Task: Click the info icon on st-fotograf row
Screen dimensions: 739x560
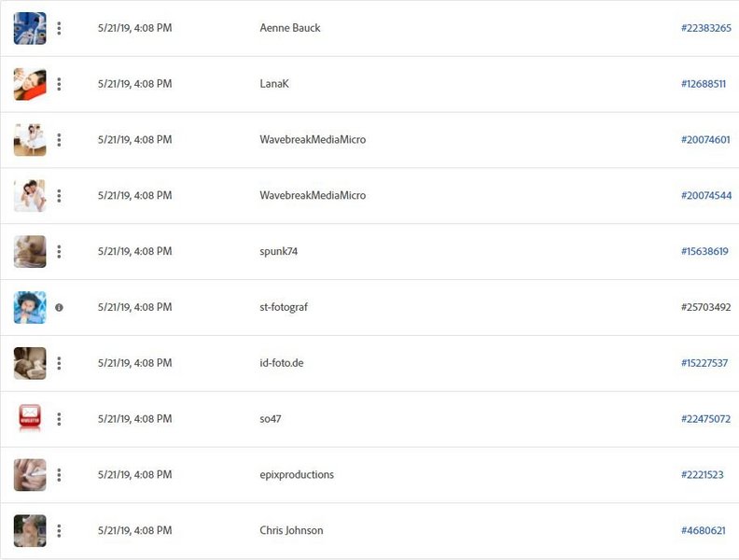Action: click(59, 307)
